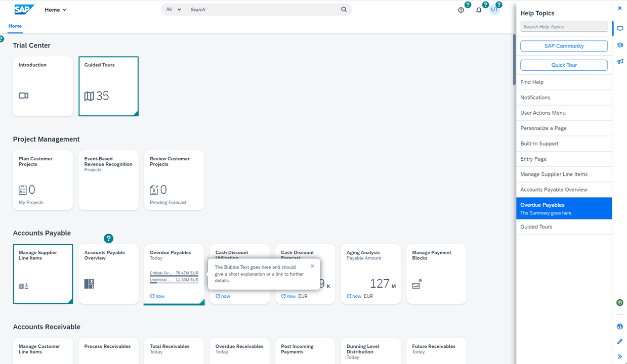Close the bubble text popup
627x364 pixels.
tap(312, 266)
